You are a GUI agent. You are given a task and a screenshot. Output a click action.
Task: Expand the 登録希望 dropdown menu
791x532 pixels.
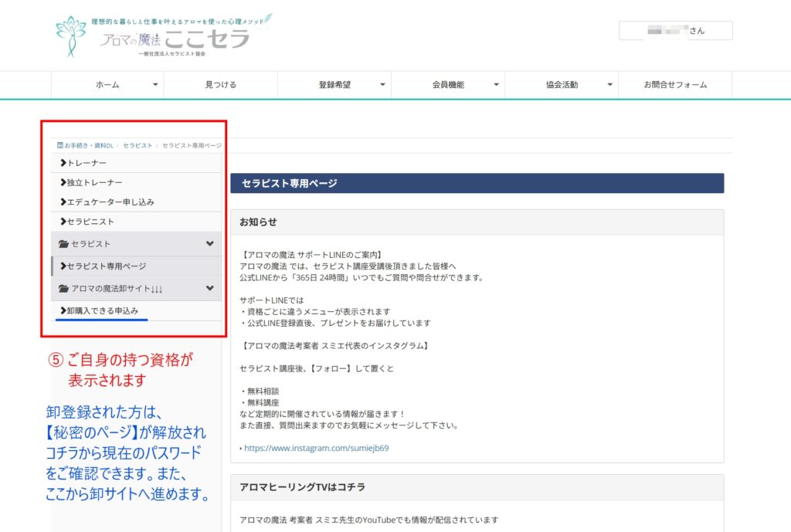[x=382, y=85]
